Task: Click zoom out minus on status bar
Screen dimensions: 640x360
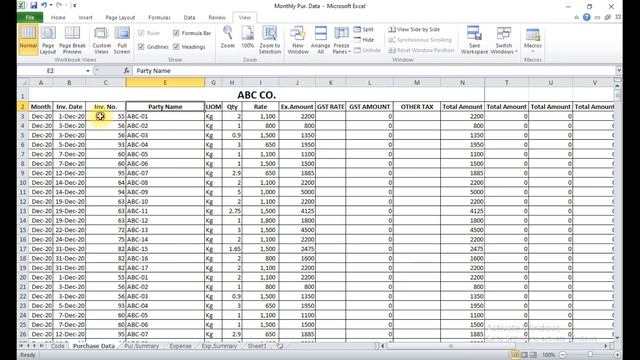Action: tap(562, 355)
